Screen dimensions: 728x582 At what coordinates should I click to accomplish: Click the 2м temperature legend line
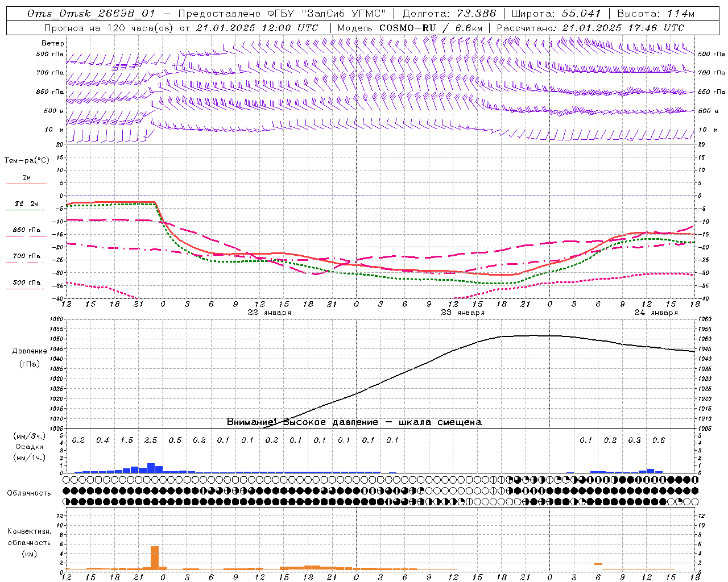pos(27,184)
